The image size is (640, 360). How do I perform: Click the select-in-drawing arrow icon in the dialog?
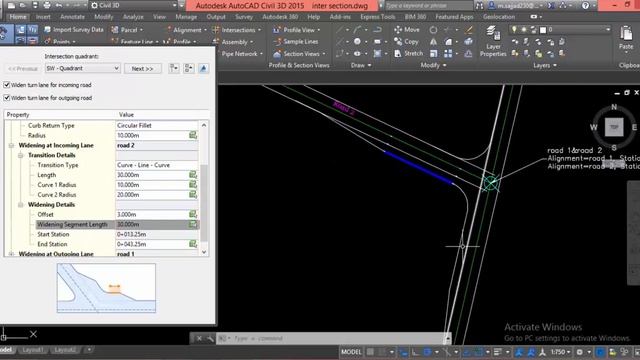coord(203,68)
